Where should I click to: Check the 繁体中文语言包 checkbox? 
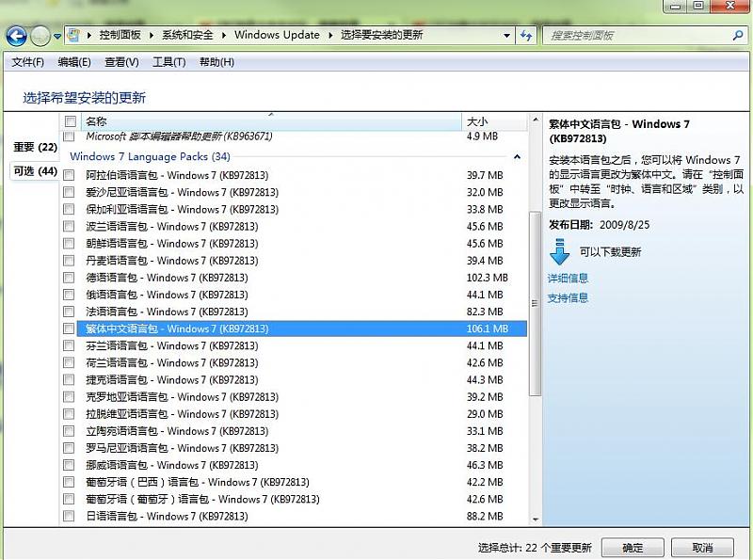(69, 328)
